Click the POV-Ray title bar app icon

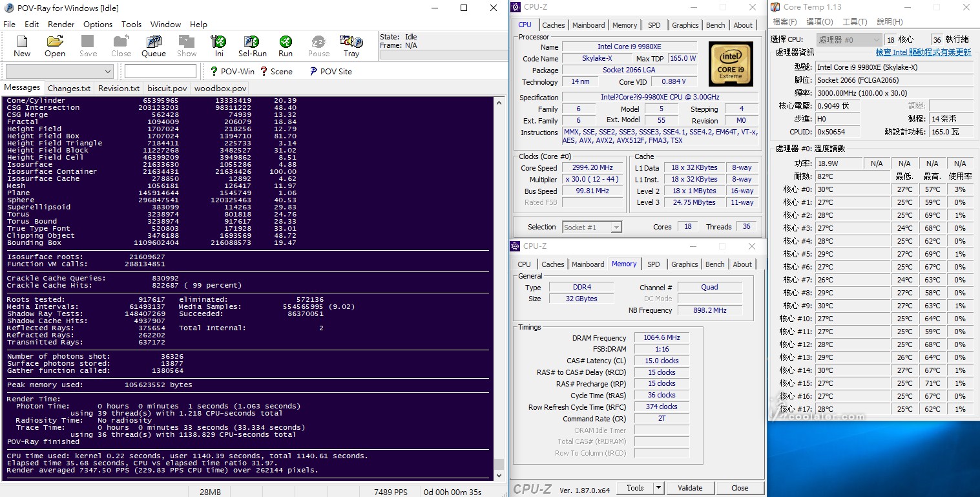pyautogui.click(x=9, y=8)
